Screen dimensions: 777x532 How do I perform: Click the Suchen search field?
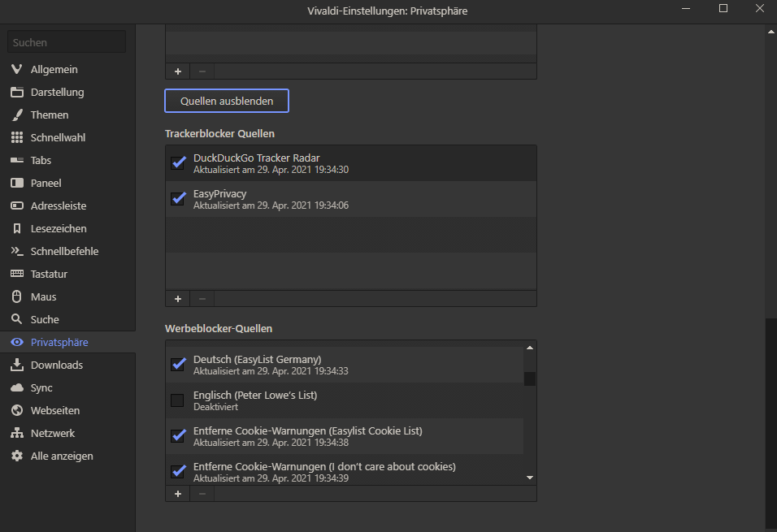click(x=67, y=42)
